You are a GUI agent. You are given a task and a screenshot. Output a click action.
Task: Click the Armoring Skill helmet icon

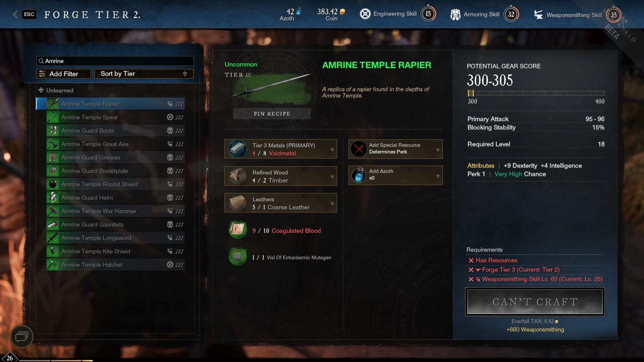[x=455, y=14]
